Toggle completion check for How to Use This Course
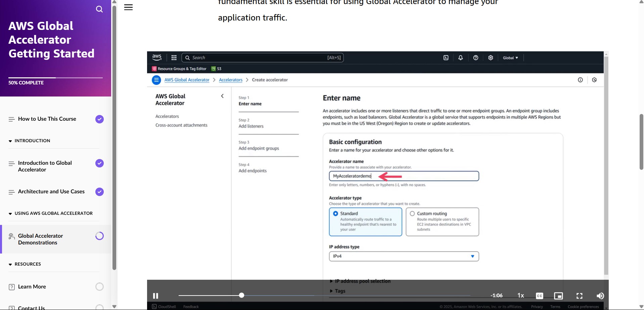Screen dimensions: 644x310 99,119
